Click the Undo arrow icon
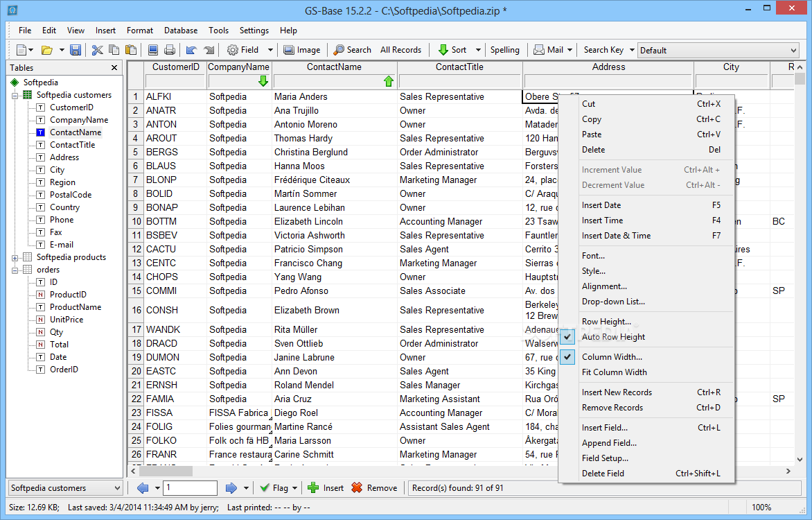 (x=191, y=50)
